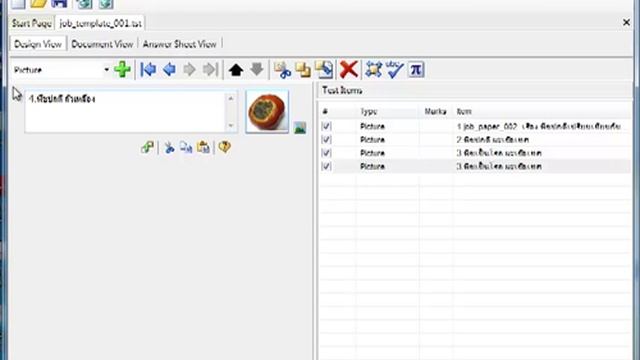Toggle checkbox for item 2 row
Viewport: 640px width, 360px height.
pyautogui.click(x=326, y=140)
